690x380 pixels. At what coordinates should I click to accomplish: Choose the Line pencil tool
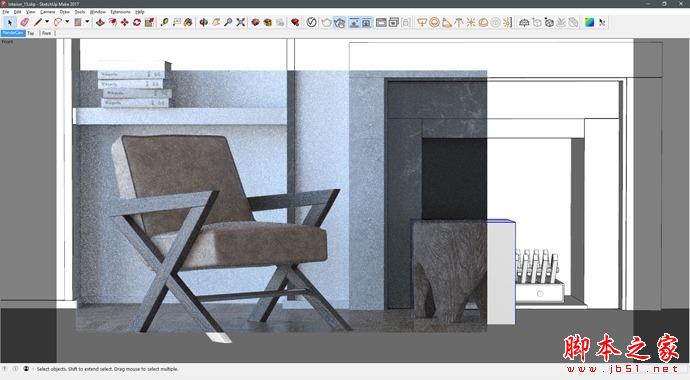coord(38,22)
